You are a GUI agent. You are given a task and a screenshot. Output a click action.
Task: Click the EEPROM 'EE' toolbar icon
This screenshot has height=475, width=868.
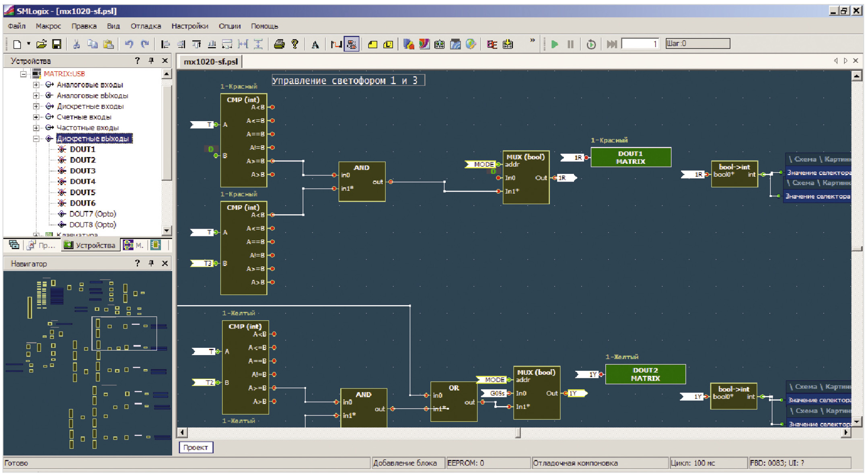coord(492,44)
